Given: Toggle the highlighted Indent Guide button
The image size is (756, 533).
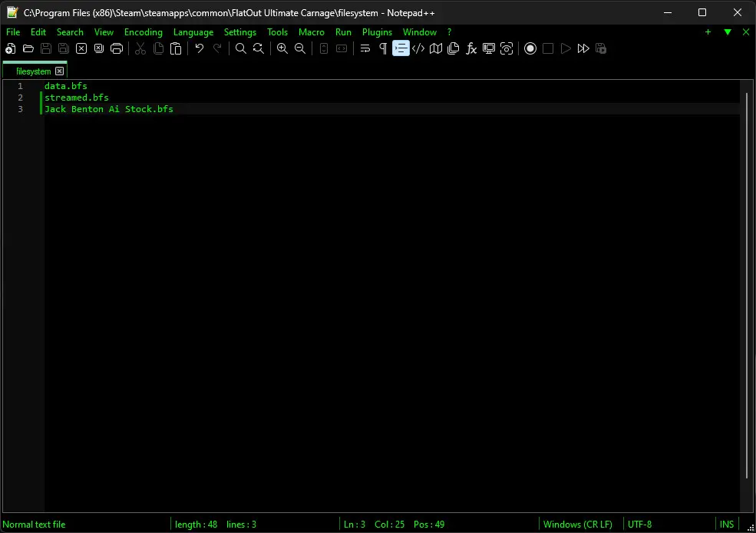Looking at the screenshot, I should [401, 48].
